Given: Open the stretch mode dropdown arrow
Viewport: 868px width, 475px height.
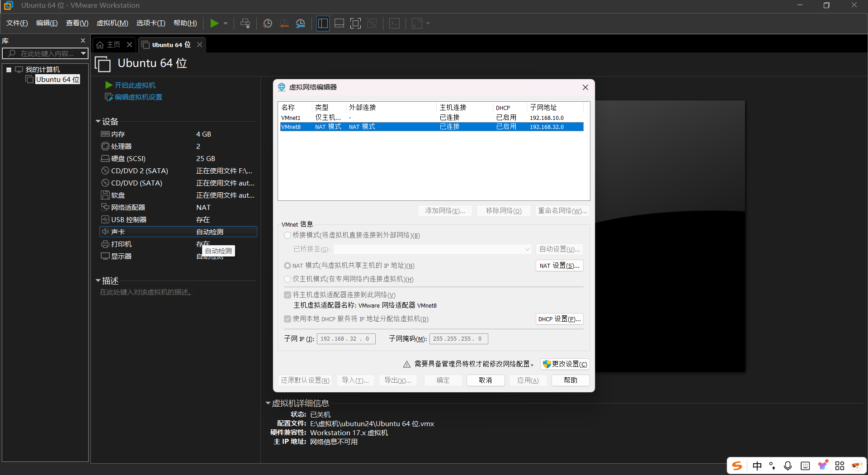Looking at the screenshot, I should point(428,24).
